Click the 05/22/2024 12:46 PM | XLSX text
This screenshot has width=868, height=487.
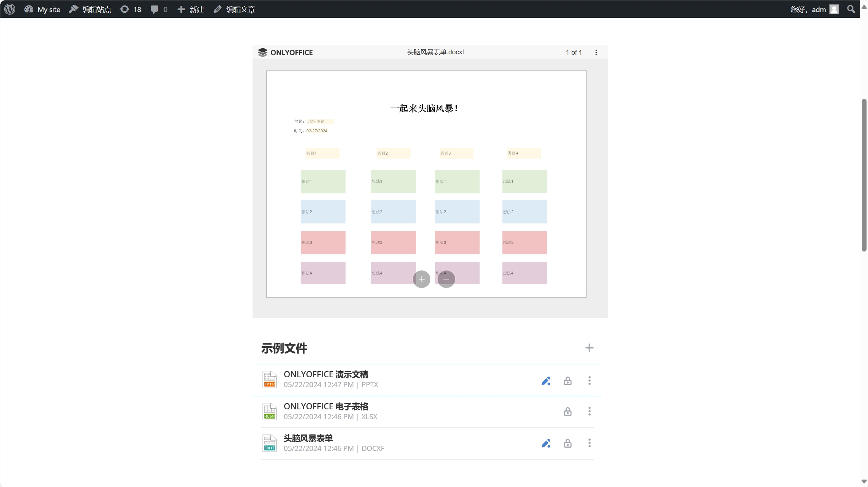tap(331, 417)
